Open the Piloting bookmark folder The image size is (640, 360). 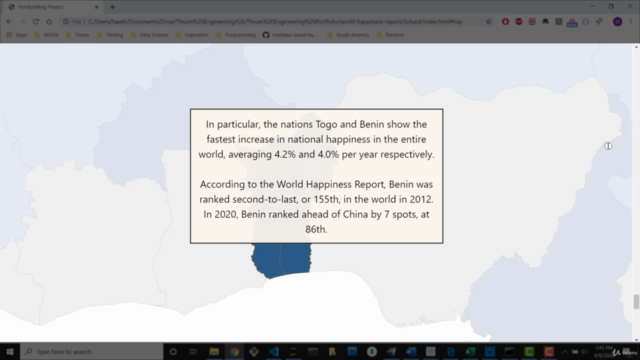coord(110,35)
